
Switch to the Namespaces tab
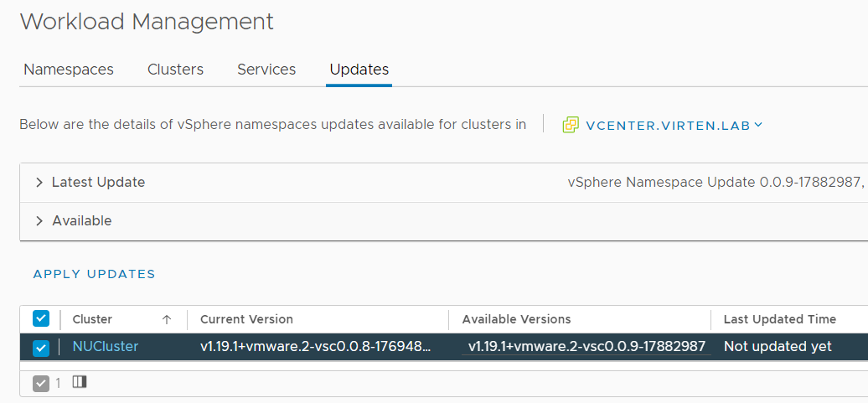coord(69,70)
